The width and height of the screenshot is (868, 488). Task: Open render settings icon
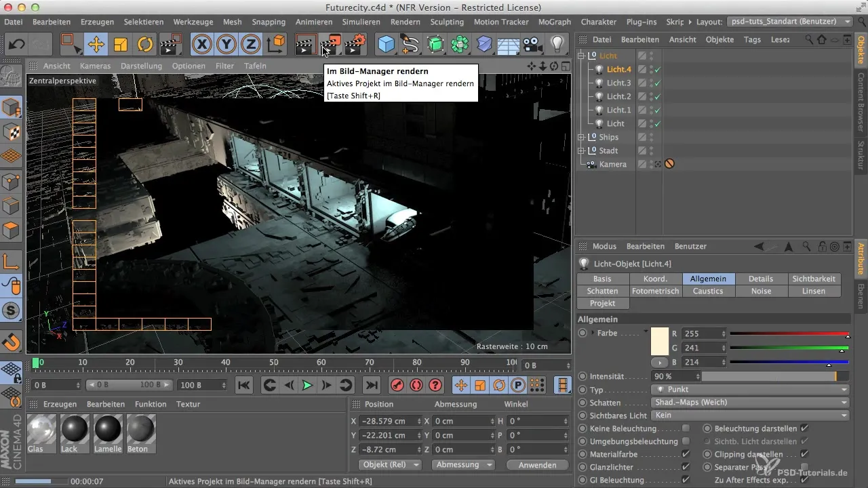356,45
